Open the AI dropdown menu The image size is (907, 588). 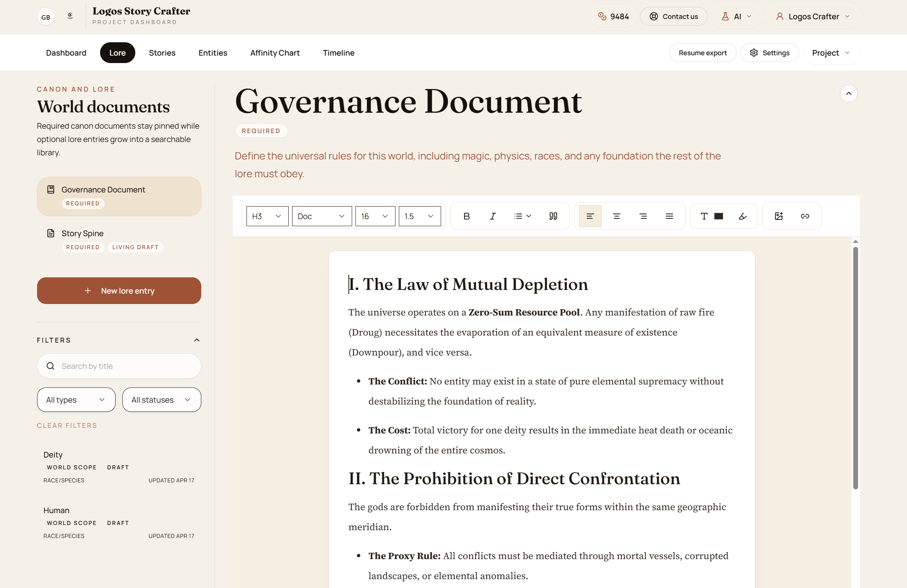736,16
